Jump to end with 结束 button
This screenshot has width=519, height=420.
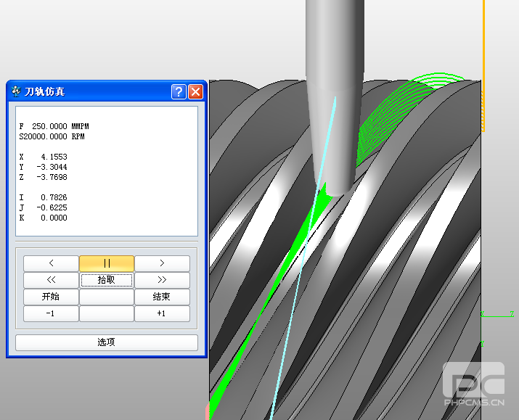(x=162, y=297)
